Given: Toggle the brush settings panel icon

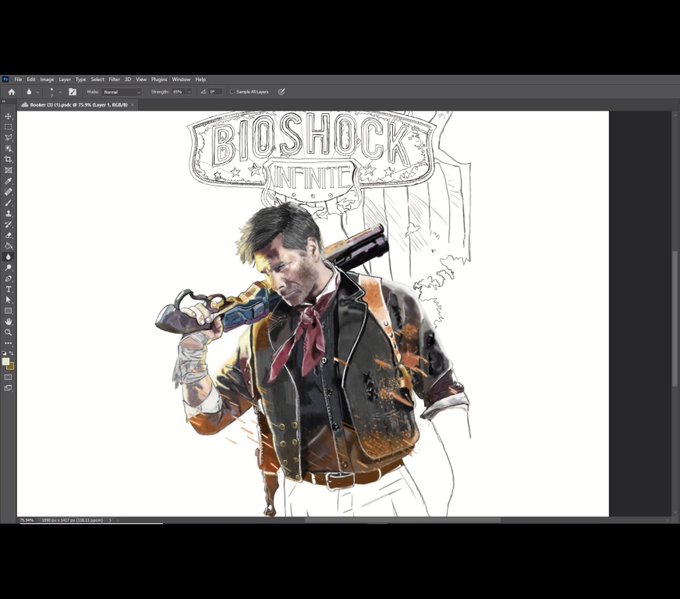Looking at the screenshot, I should [72, 92].
